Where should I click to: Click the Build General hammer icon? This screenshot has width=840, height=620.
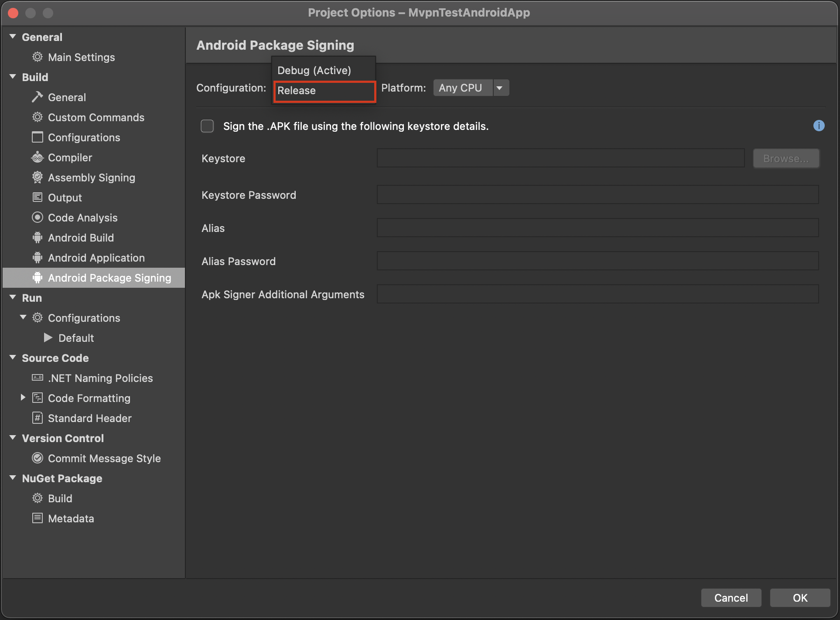(x=38, y=97)
